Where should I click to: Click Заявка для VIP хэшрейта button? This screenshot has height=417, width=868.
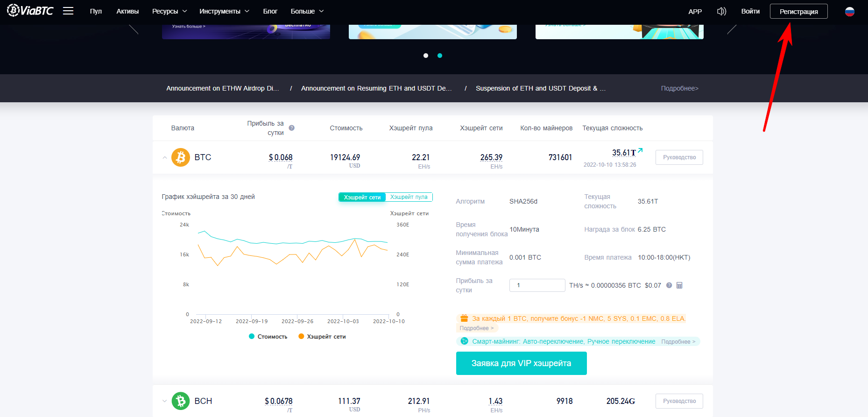tap(521, 363)
